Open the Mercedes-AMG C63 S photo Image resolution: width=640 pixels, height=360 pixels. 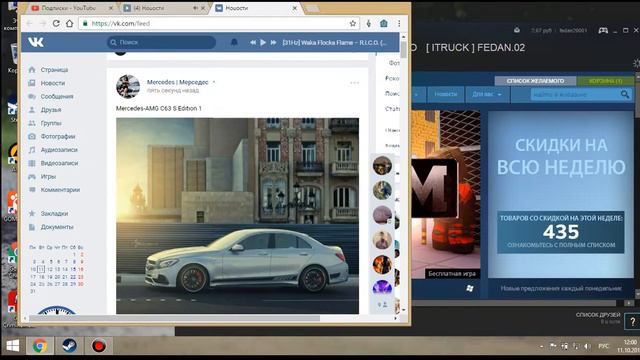point(237,216)
